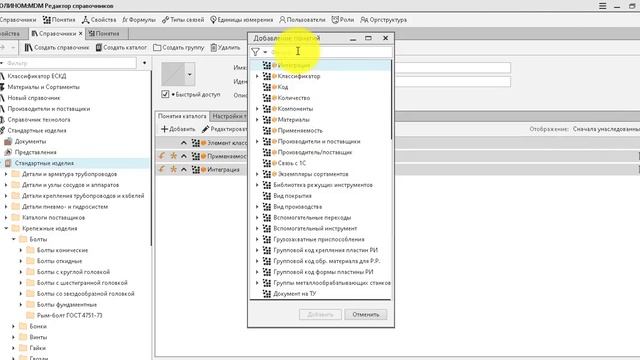Expand the Винты folder
Image resolution: width=640 pixels, height=360 pixels.
click(x=13, y=337)
